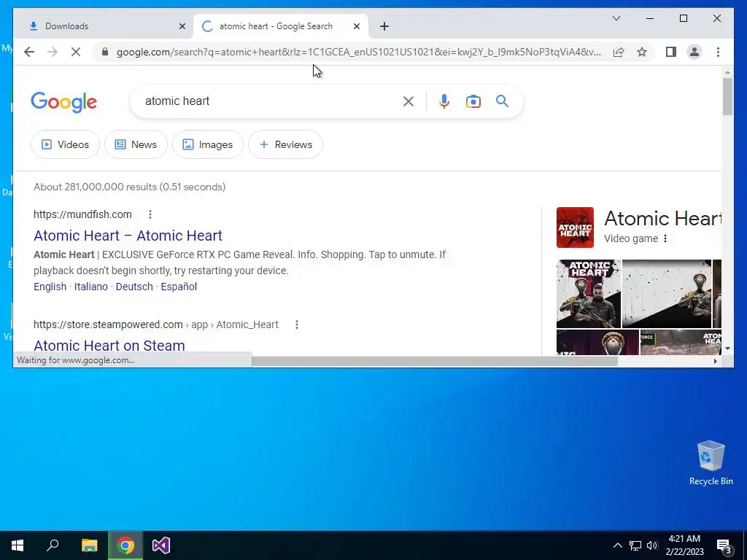747x560 pixels.
Task: Open the English sitelink
Action: 50,286
